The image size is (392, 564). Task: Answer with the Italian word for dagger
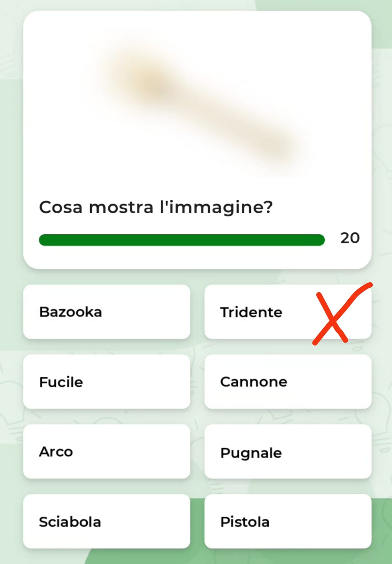[x=288, y=452]
